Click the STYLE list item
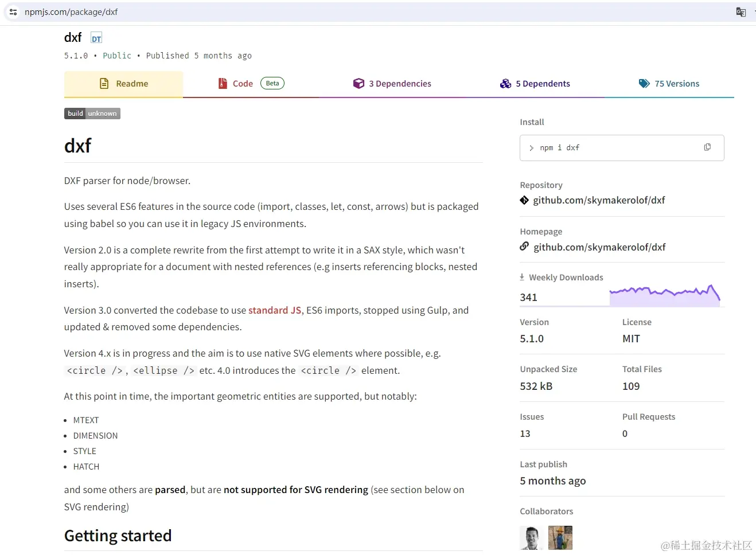Screen dimensions: 756x555 coord(85,451)
